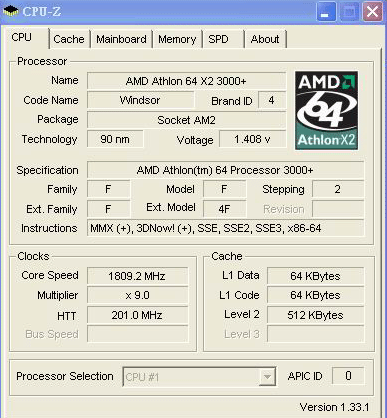Click the Family value F
387x418 pixels.
pos(108,189)
